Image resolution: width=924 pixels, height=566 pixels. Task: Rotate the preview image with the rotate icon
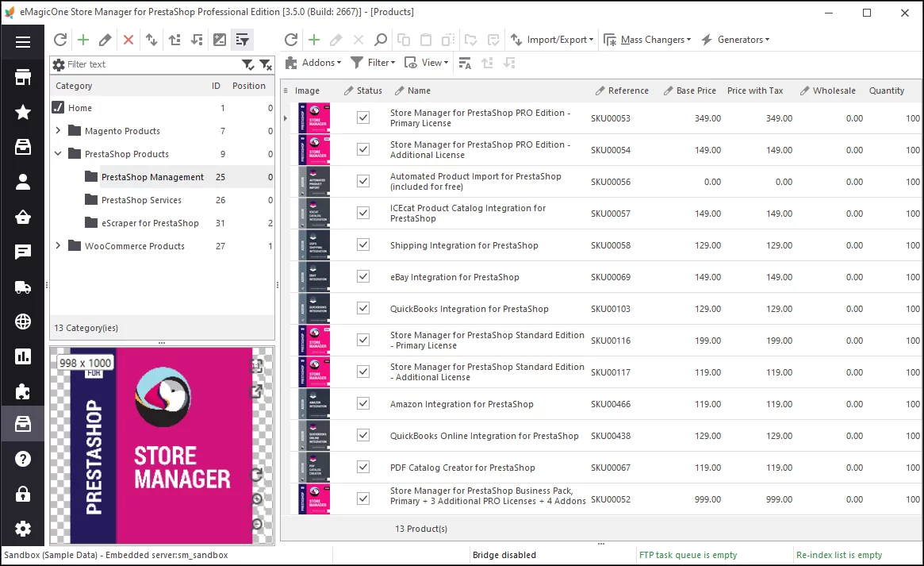click(257, 475)
